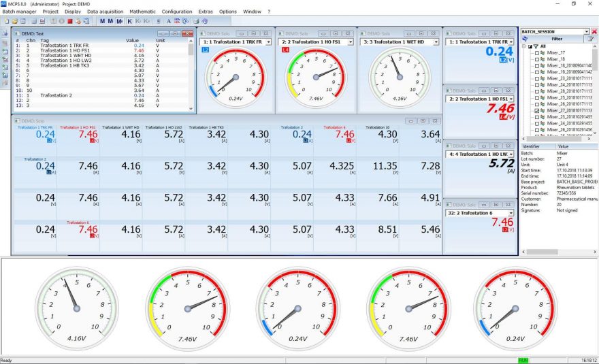Screen dimensions: 599x364
Task: Click the first blue M toolbar icon
Action: point(102,21)
